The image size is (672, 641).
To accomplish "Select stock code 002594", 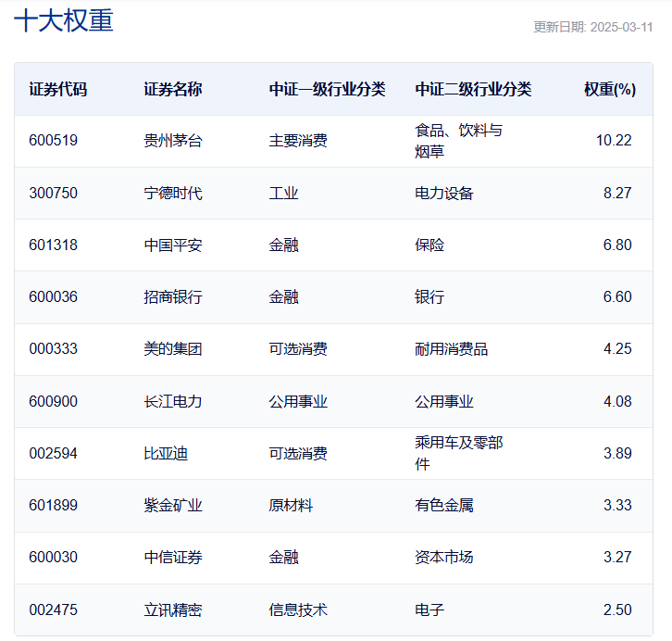I will coord(53,453).
